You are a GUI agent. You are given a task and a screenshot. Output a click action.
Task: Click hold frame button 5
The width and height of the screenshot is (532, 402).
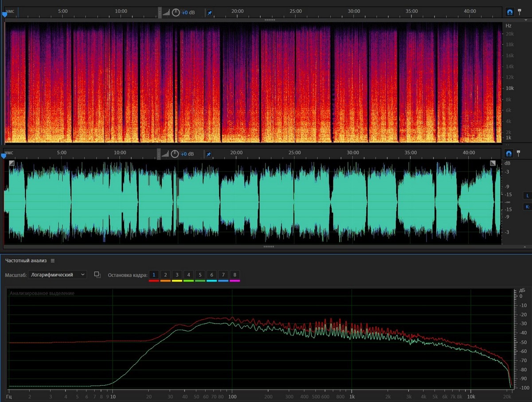tap(200, 275)
